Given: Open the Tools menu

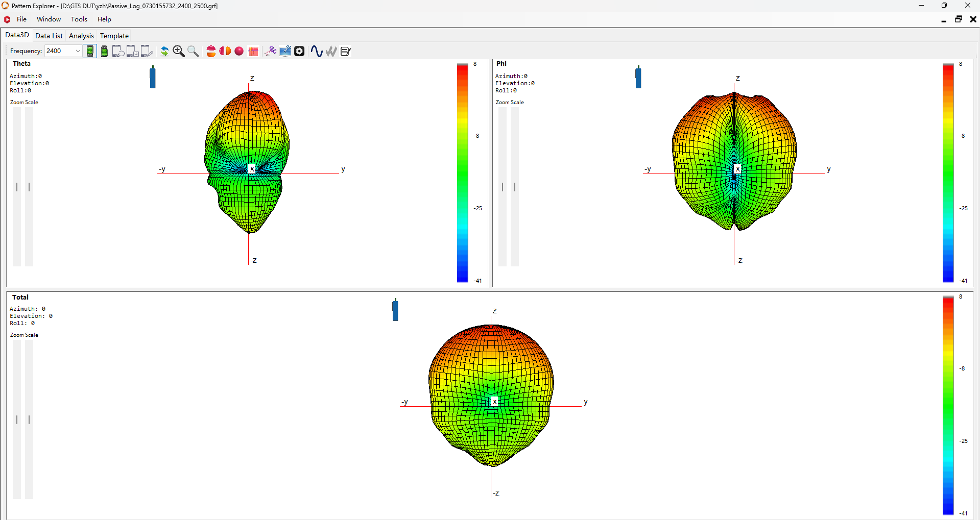Looking at the screenshot, I should pyautogui.click(x=79, y=19).
